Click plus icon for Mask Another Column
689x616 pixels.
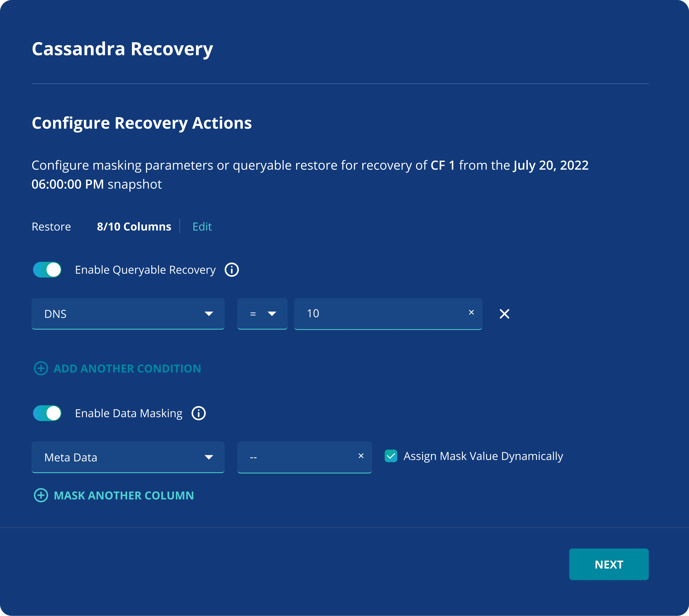coord(41,496)
